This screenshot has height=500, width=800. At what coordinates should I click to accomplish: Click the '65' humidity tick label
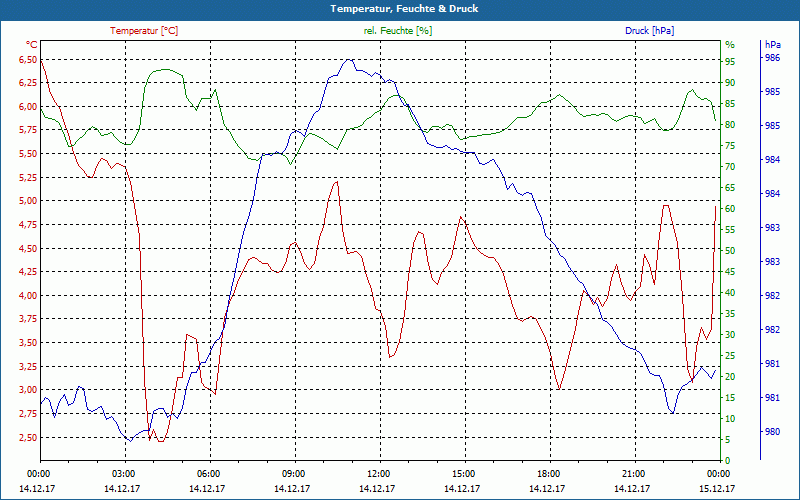click(730, 188)
